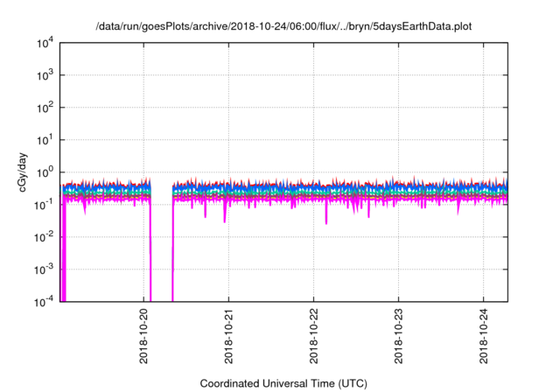Screen dimensions: 560x392
Task: Click the 2018-10-22 date tick label
Action: click(313, 336)
